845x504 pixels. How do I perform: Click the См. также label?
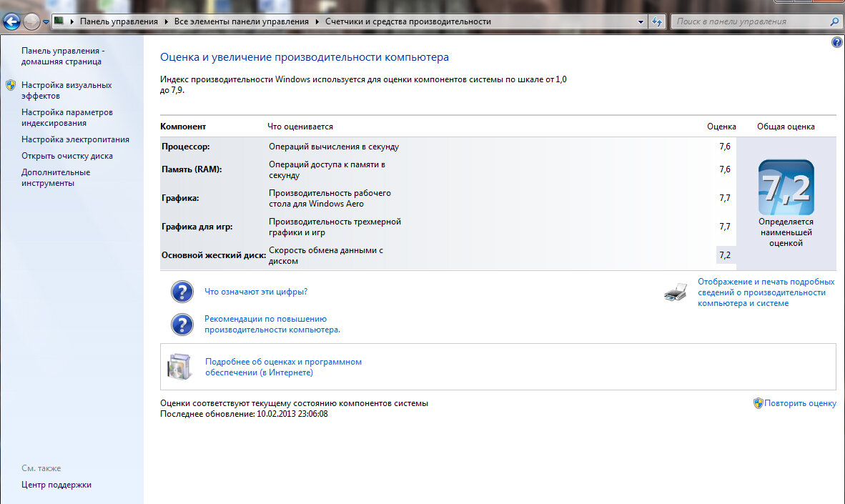point(41,468)
